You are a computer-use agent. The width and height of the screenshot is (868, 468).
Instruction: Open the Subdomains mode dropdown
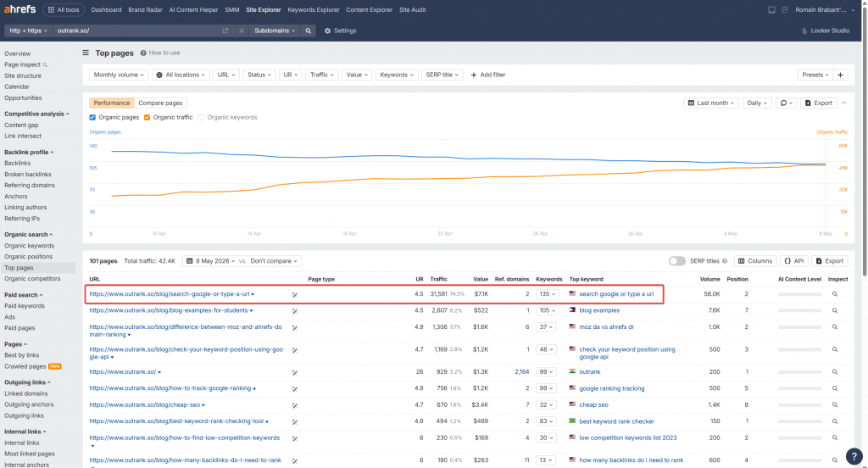click(275, 31)
